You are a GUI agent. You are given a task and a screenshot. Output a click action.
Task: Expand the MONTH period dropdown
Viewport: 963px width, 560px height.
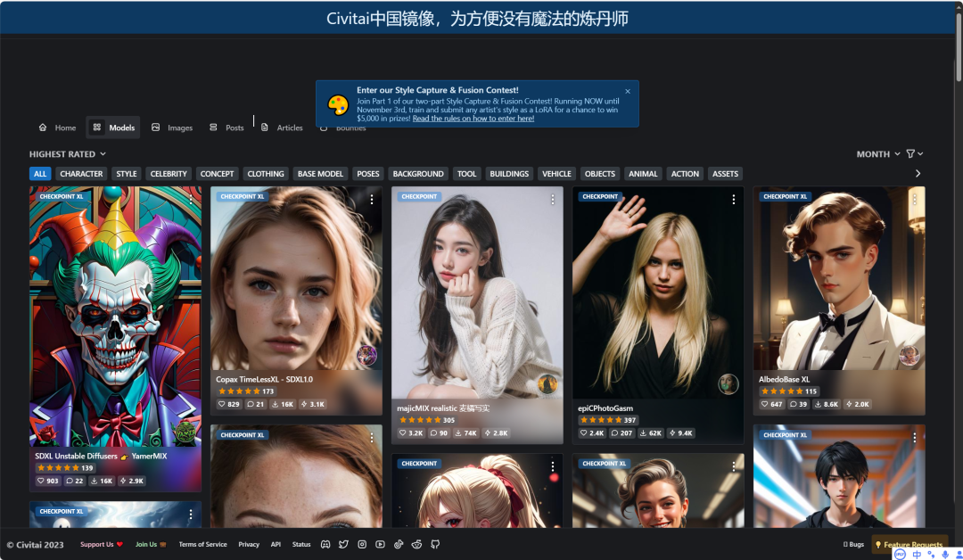tap(878, 154)
